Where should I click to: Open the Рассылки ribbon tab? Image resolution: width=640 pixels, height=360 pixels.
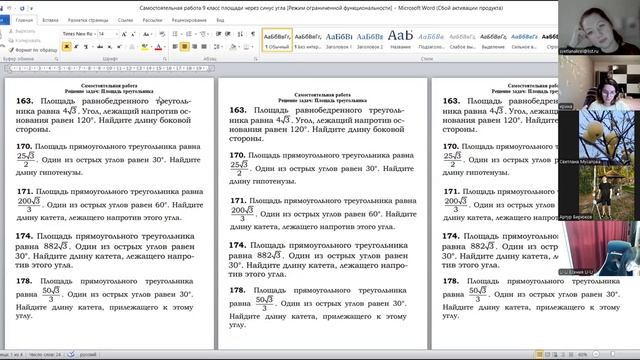click(152, 20)
